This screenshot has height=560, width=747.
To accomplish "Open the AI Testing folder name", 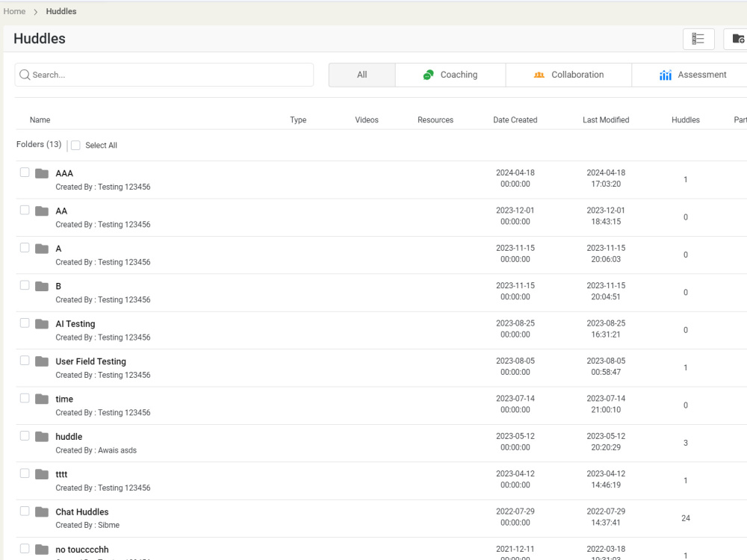I will [75, 324].
